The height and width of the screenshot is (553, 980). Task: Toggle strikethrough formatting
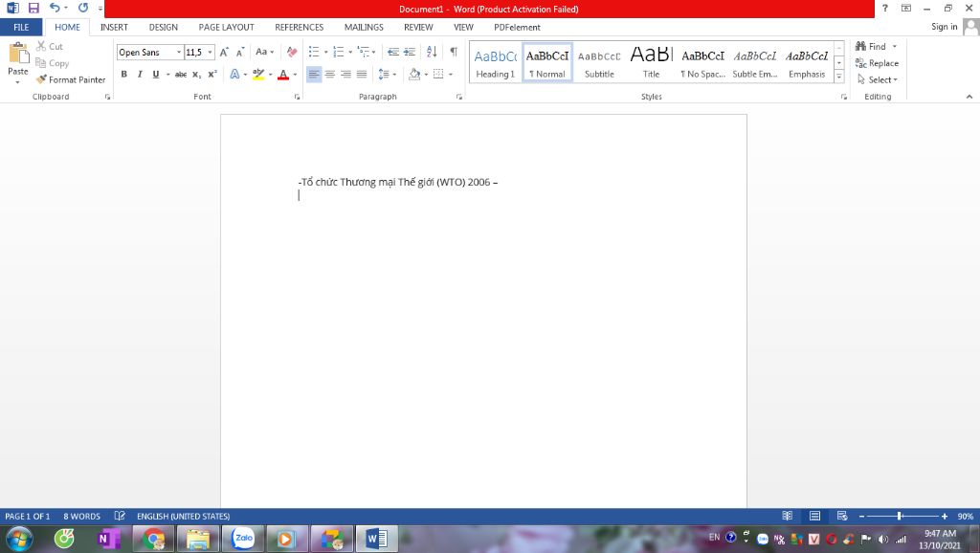(x=181, y=74)
